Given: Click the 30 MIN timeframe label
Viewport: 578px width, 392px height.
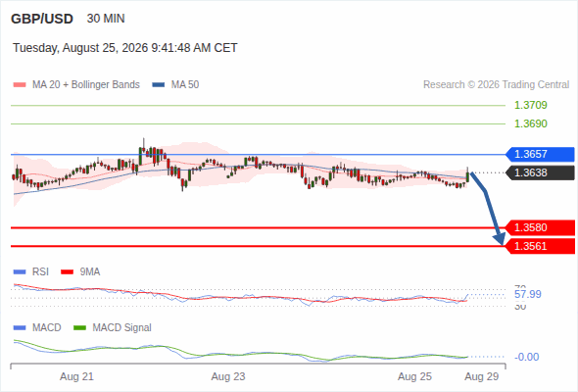Looking at the screenshot, I should (106, 19).
